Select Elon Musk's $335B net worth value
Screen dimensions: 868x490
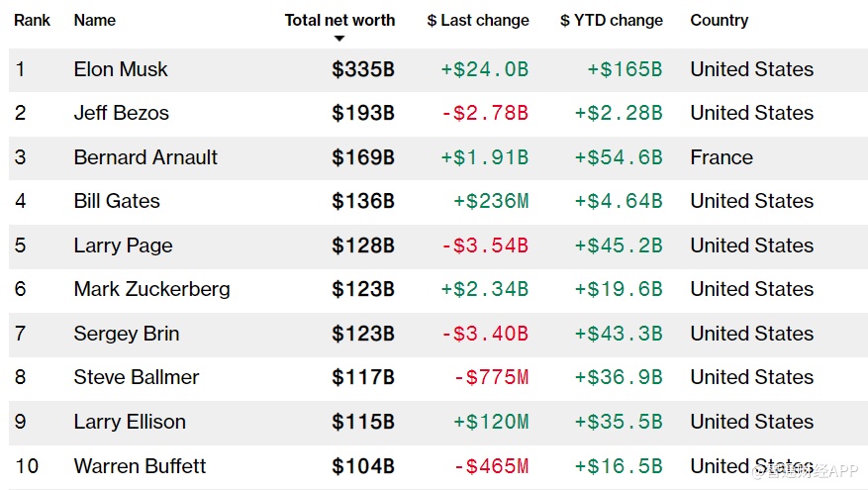pos(363,69)
